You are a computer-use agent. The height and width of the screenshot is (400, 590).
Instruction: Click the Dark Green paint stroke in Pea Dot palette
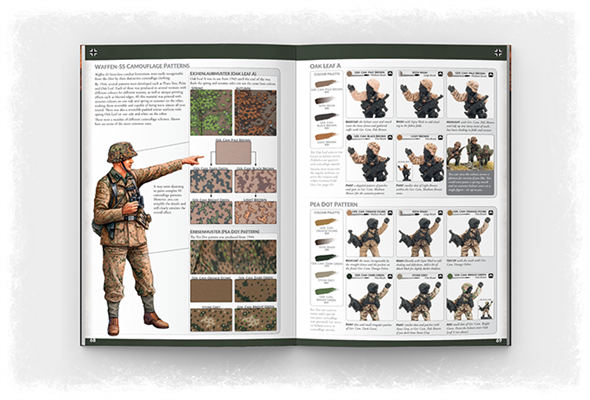pyautogui.click(x=326, y=259)
